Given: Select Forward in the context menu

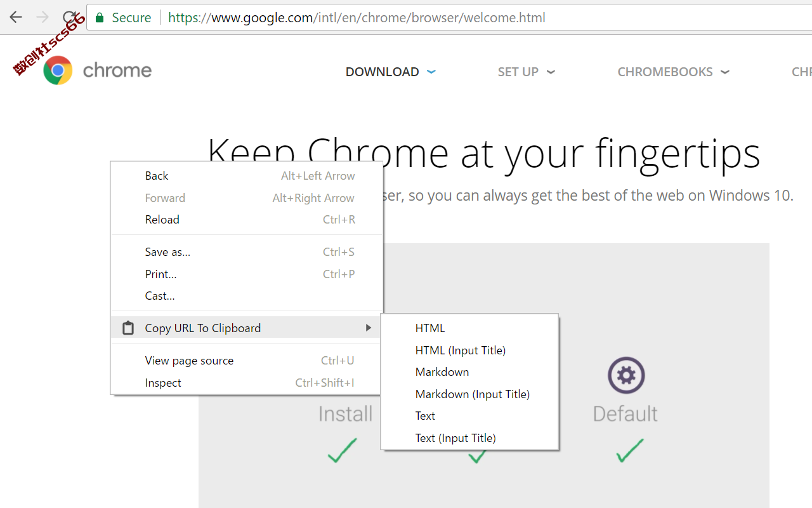Looking at the screenshot, I should (x=247, y=198).
